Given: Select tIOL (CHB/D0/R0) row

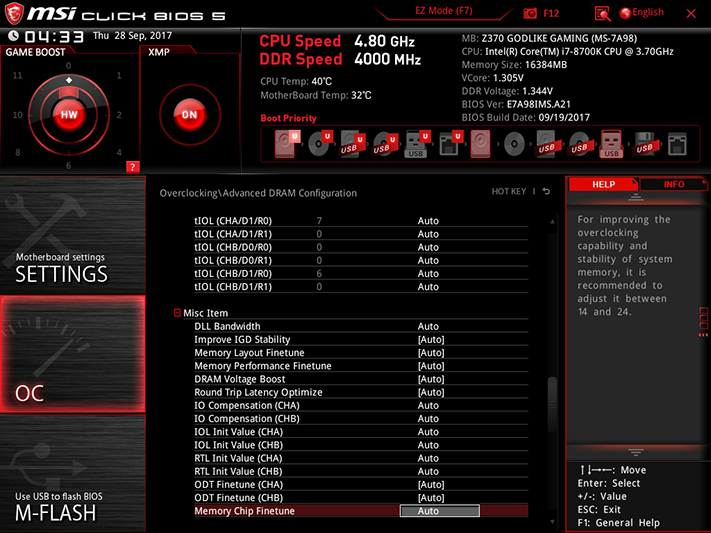Looking at the screenshot, I should click(x=361, y=247).
